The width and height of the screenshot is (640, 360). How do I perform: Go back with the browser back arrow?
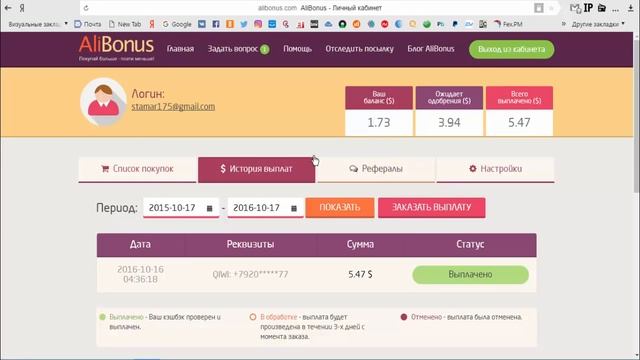(x=8, y=8)
